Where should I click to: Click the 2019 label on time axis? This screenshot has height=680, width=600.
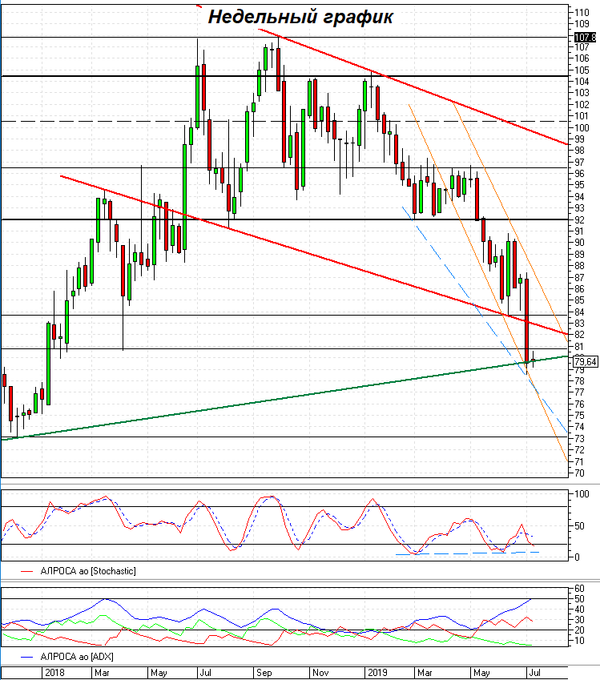coord(377,673)
